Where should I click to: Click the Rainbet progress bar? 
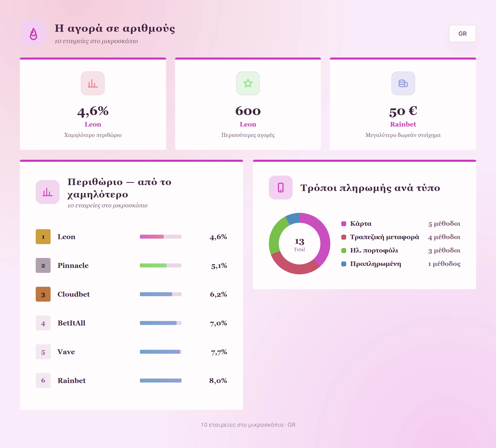(x=161, y=381)
